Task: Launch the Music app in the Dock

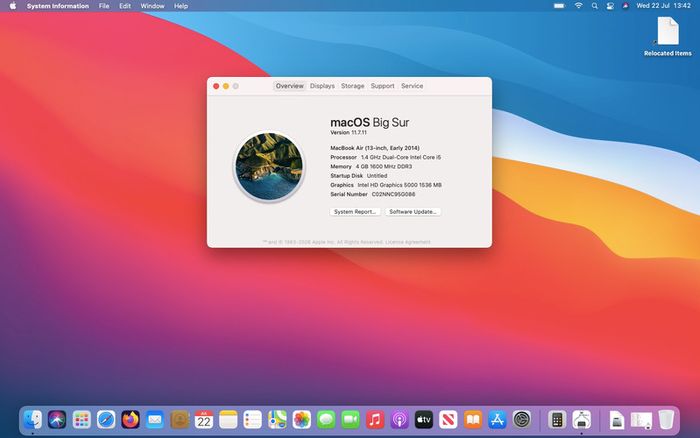Action: (x=375, y=420)
